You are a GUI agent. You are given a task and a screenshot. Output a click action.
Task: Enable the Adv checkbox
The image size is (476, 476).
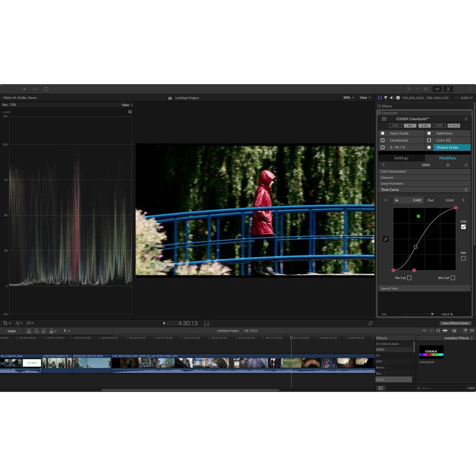click(x=463, y=258)
